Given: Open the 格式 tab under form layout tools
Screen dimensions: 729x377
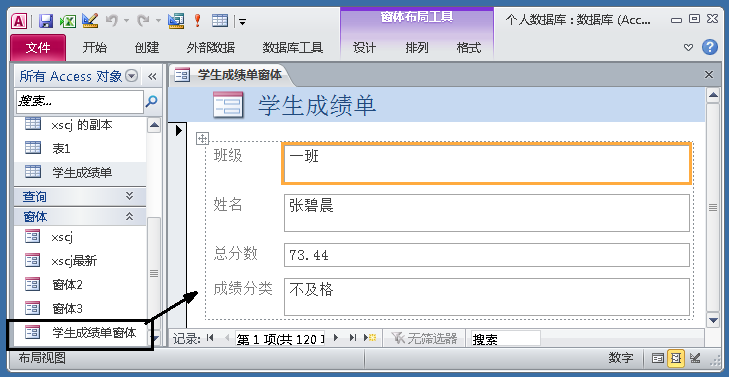Looking at the screenshot, I should 469,47.
